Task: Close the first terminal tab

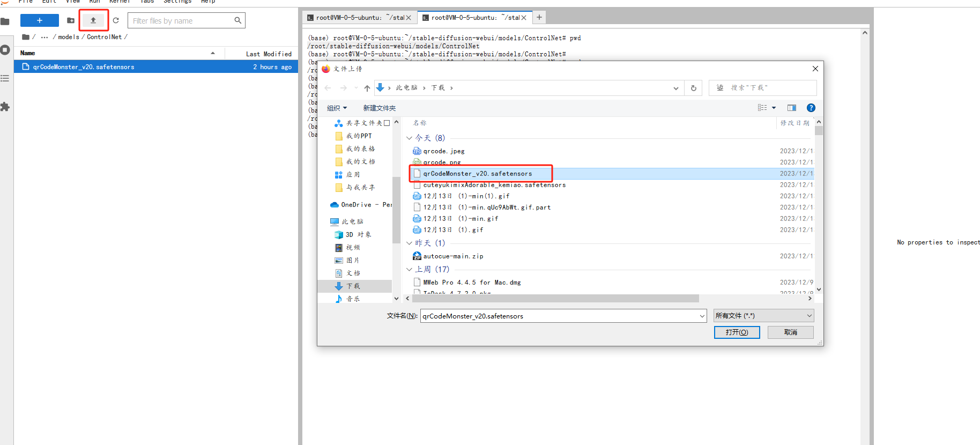Action: click(x=409, y=18)
